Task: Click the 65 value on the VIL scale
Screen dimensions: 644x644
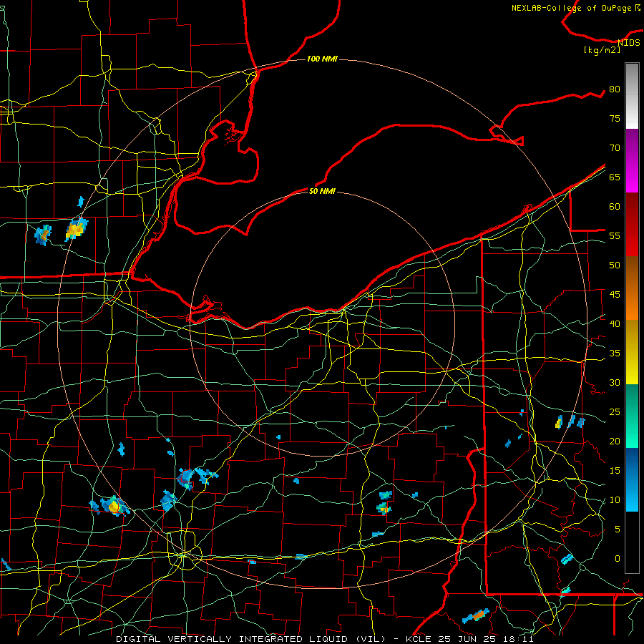Action: 615,177
